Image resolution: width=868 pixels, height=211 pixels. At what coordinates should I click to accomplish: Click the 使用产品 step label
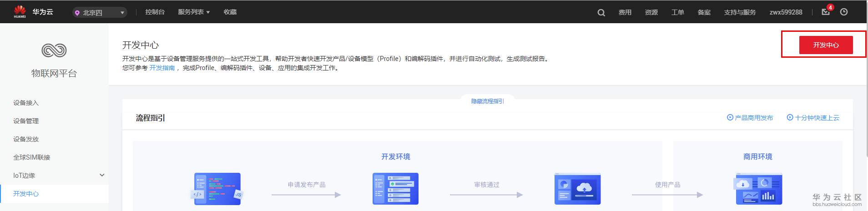(x=667, y=185)
